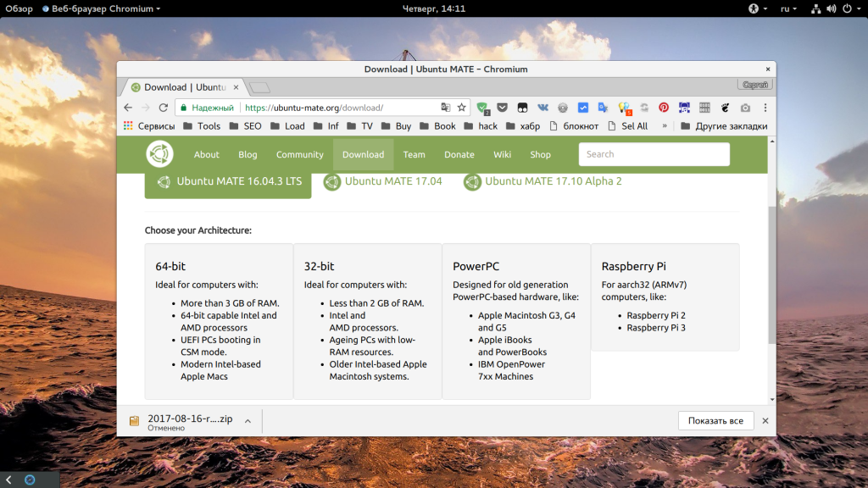Open the Sel All bookmark
Screen dimensions: 868x488
[x=628, y=126]
